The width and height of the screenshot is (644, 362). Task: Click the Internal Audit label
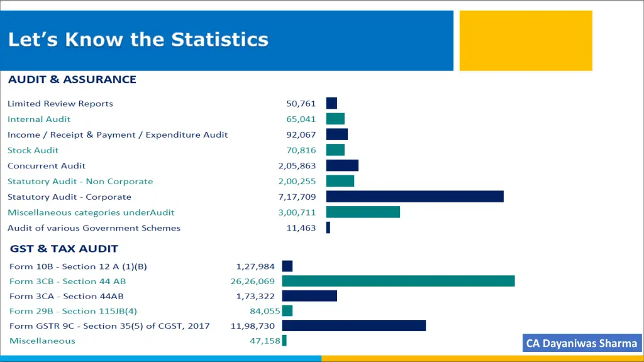39,119
